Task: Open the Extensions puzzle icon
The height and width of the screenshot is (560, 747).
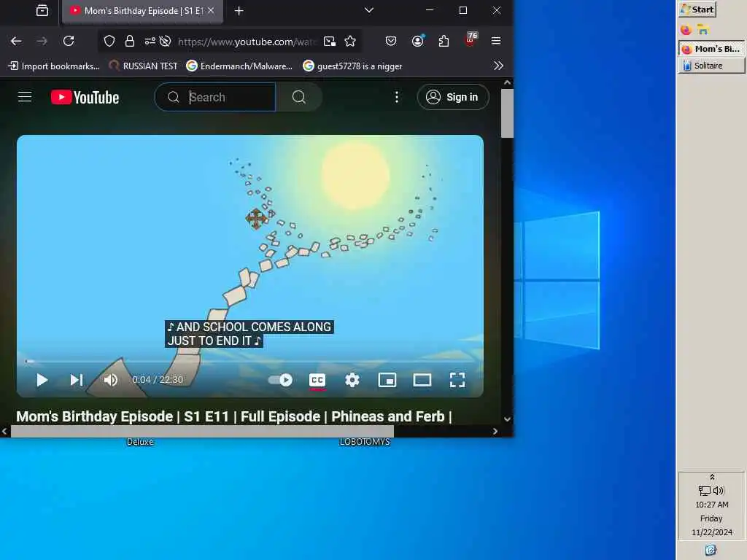Action: pos(444,42)
